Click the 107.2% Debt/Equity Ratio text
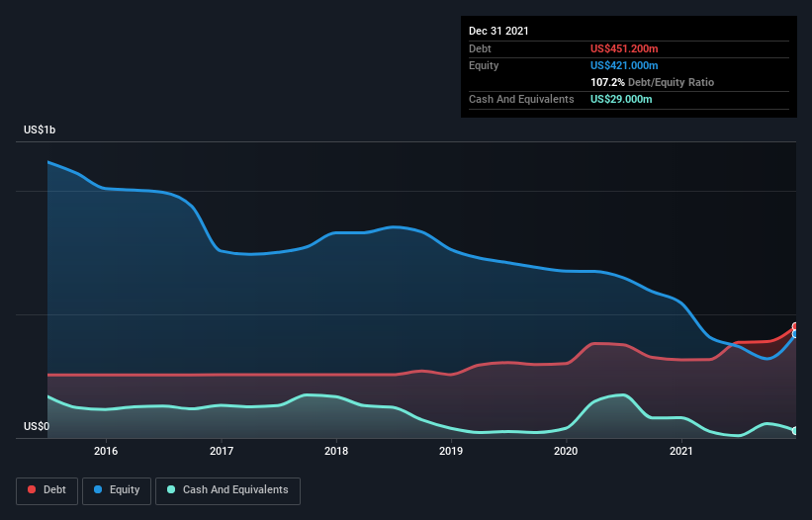 coord(652,82)
